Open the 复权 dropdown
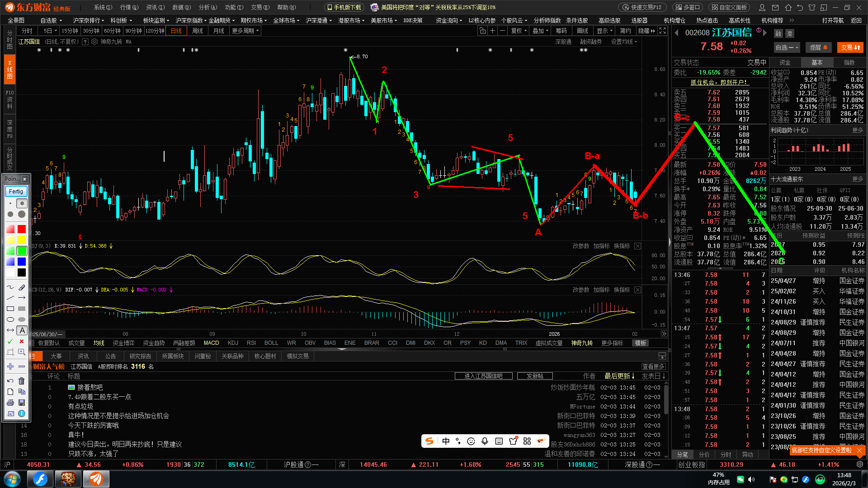This screenshot has width=868, height=488. pos(519,31)
